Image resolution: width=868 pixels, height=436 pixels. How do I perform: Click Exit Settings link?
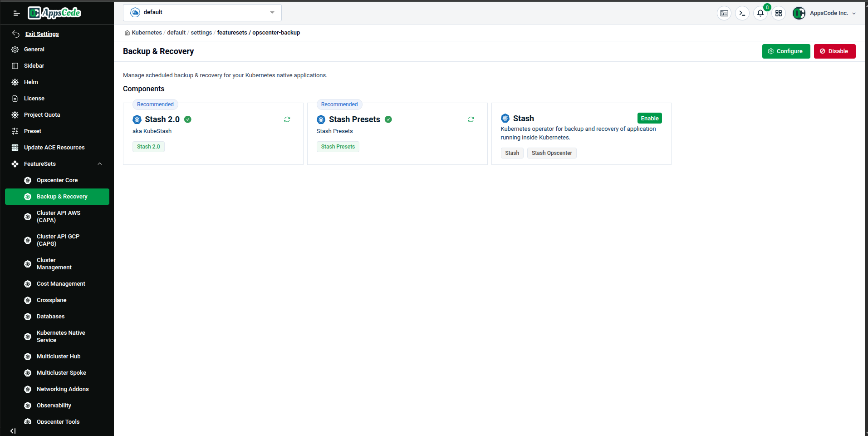(x=42, y=34)
